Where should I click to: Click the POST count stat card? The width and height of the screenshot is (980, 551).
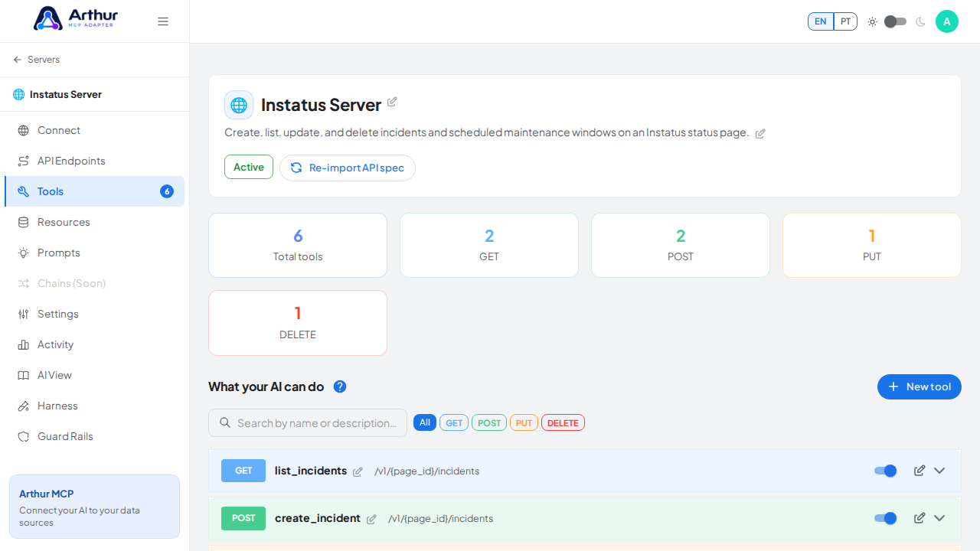point(681,245)
